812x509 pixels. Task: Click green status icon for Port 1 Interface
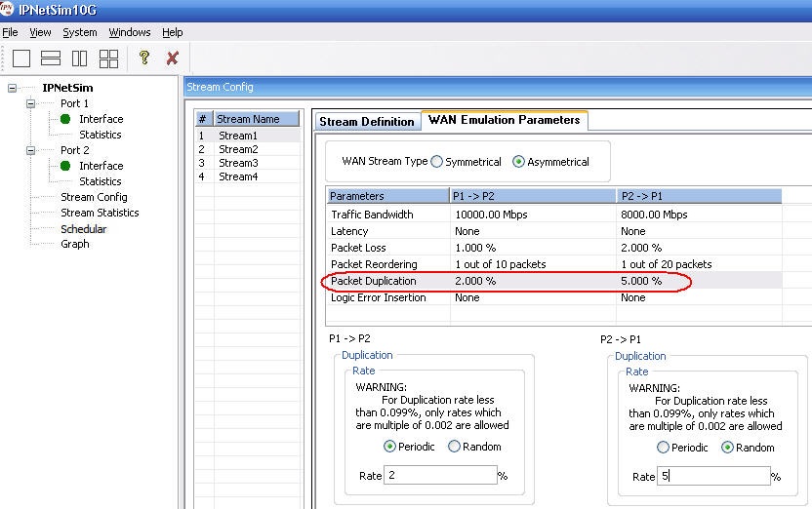[x=65, y=119]
